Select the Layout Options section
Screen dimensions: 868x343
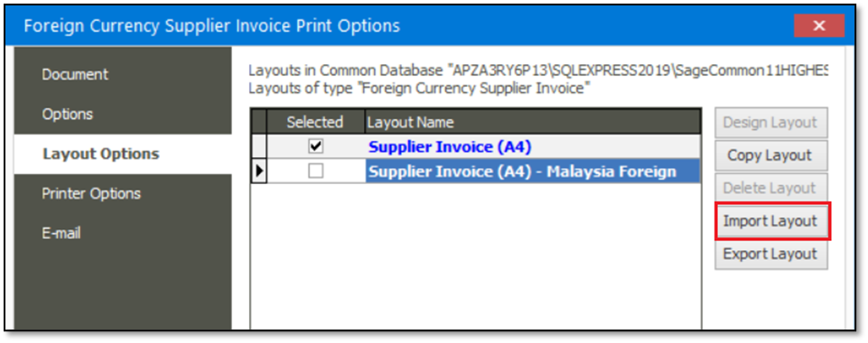(122, 153)
